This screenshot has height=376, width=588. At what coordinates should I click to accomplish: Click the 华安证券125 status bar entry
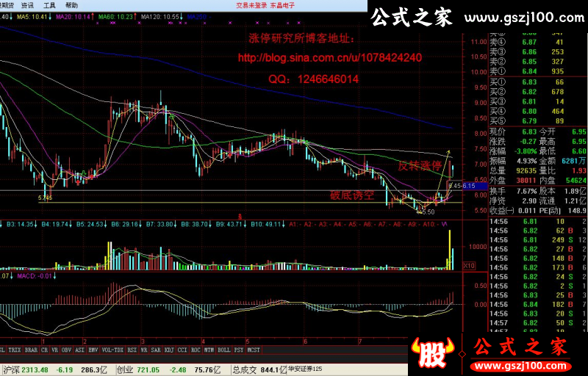coord(305,370)
